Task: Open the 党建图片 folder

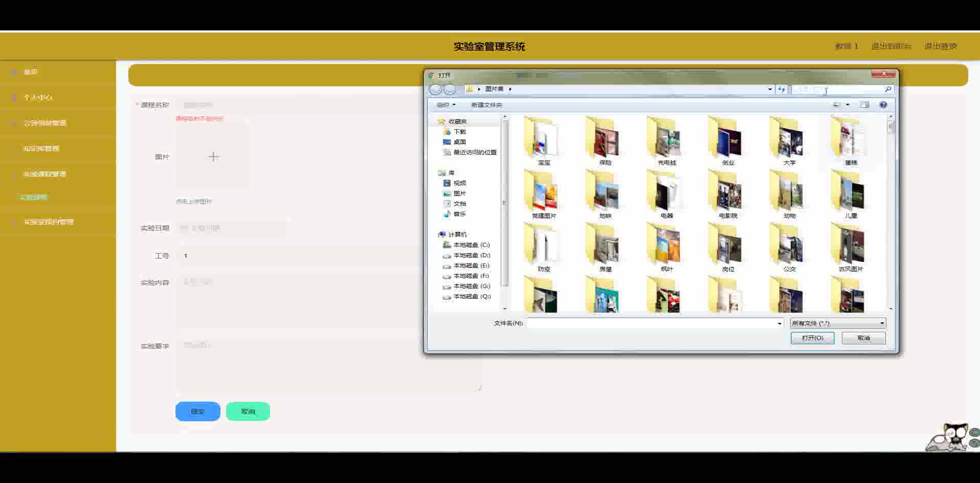Action: [544, 195]
